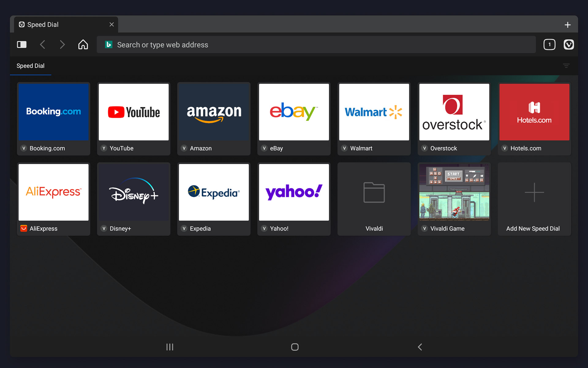Screen dimensions: 588x368
Task: Open the tab switcher showing 1
Action: [549, 45]
